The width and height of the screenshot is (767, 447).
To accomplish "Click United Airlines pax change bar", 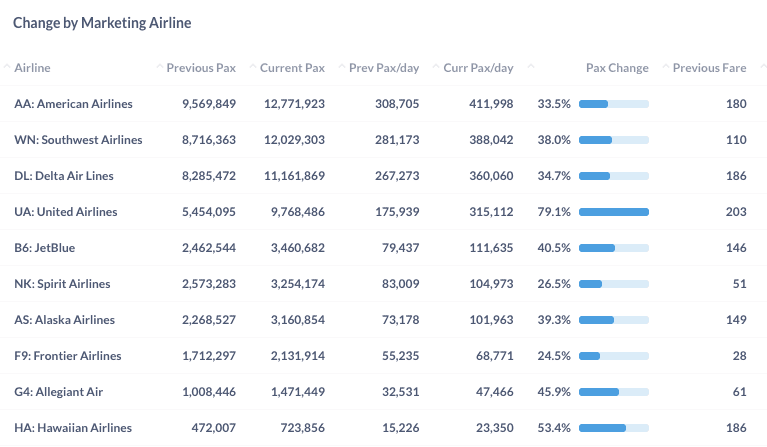I will click(614, 212).
